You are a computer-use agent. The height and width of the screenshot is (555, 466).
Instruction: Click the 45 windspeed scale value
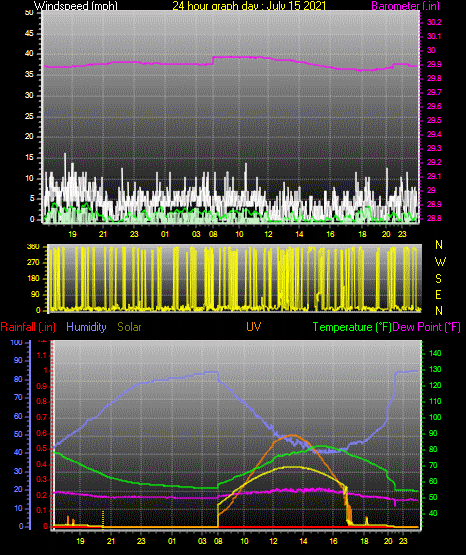[x=30, y=33]
